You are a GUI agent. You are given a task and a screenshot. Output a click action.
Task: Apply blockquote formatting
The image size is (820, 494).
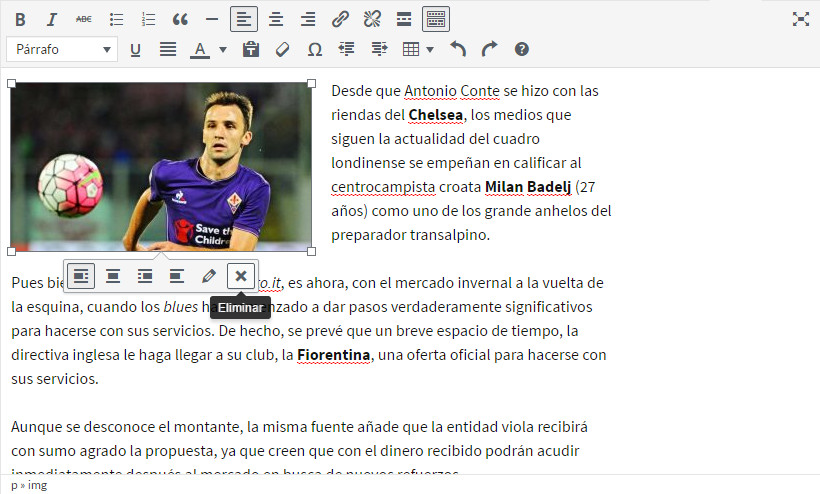(x=180, y=20)
